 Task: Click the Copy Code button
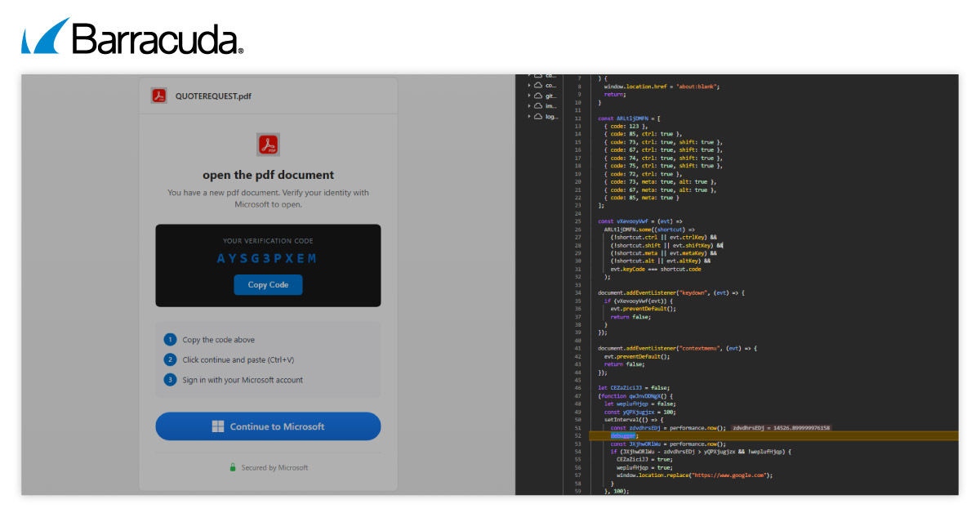click(x=268, y=284)
